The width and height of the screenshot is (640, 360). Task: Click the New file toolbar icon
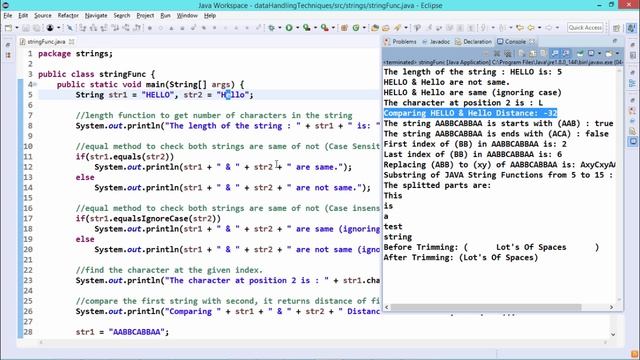[x=8, y=28]
